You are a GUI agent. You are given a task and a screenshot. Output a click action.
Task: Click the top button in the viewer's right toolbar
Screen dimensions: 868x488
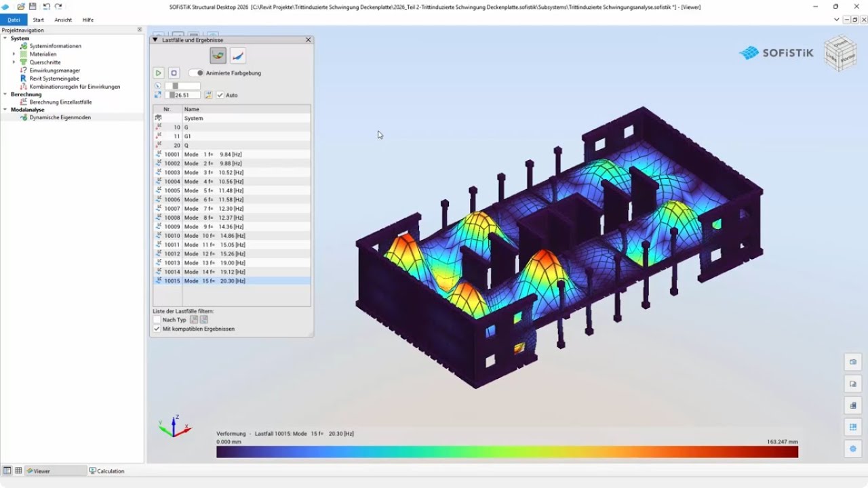tap(853, 363)
